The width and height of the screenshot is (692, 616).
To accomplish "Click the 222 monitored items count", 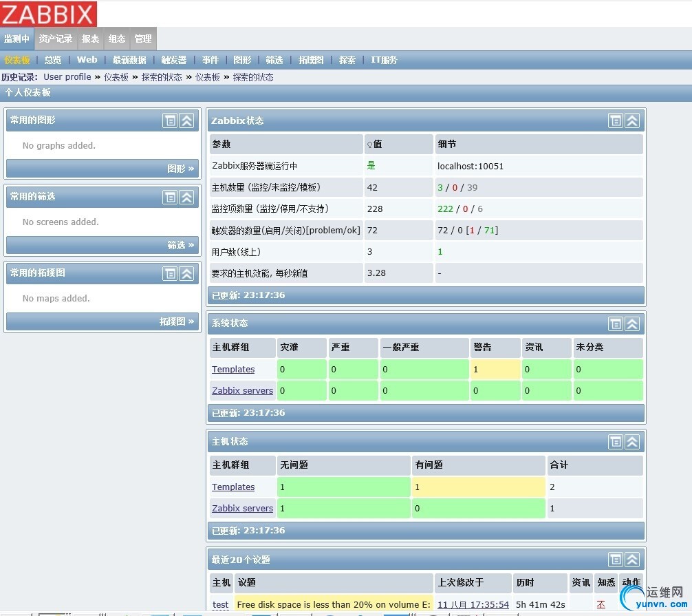I will click(445, 209).
